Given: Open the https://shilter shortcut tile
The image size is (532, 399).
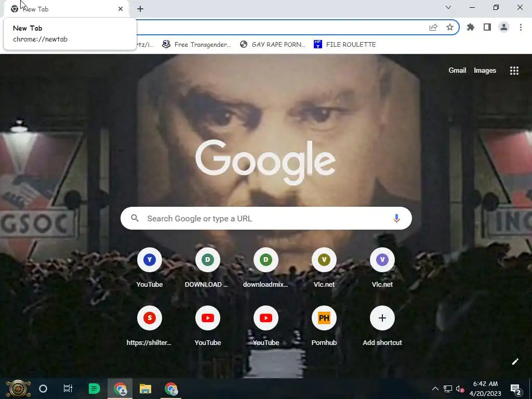Looking at the screenshot, I should coord(150,326).
